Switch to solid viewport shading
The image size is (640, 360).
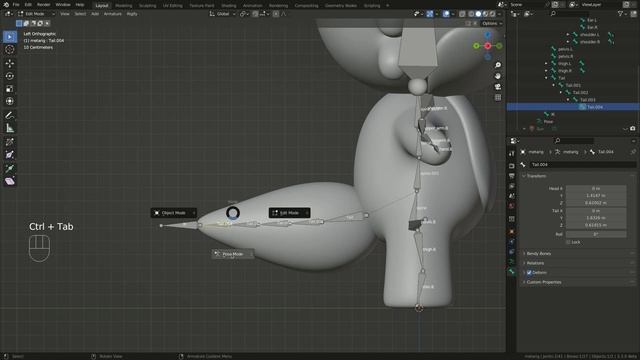(x=478, y=14)
